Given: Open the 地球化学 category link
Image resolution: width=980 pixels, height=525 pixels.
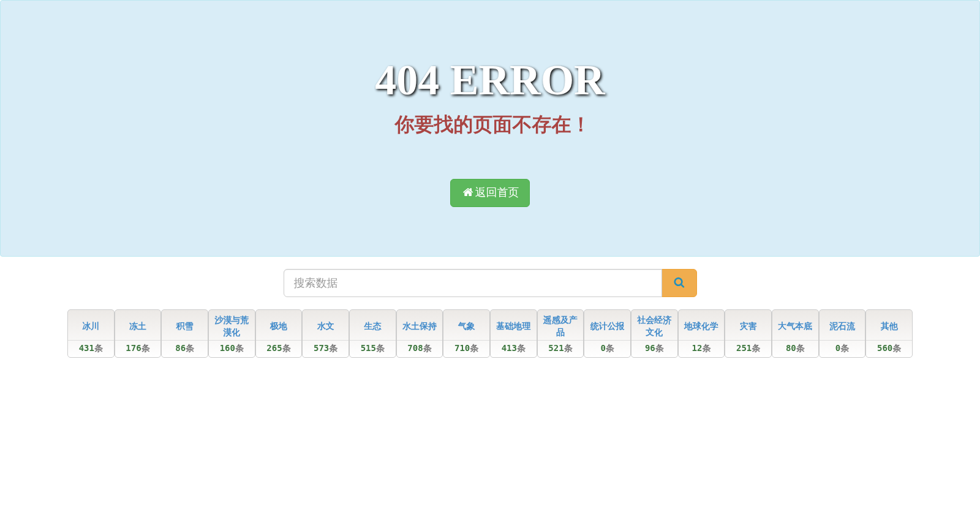Looking at the screenshot, I should [x=701, y=326].
